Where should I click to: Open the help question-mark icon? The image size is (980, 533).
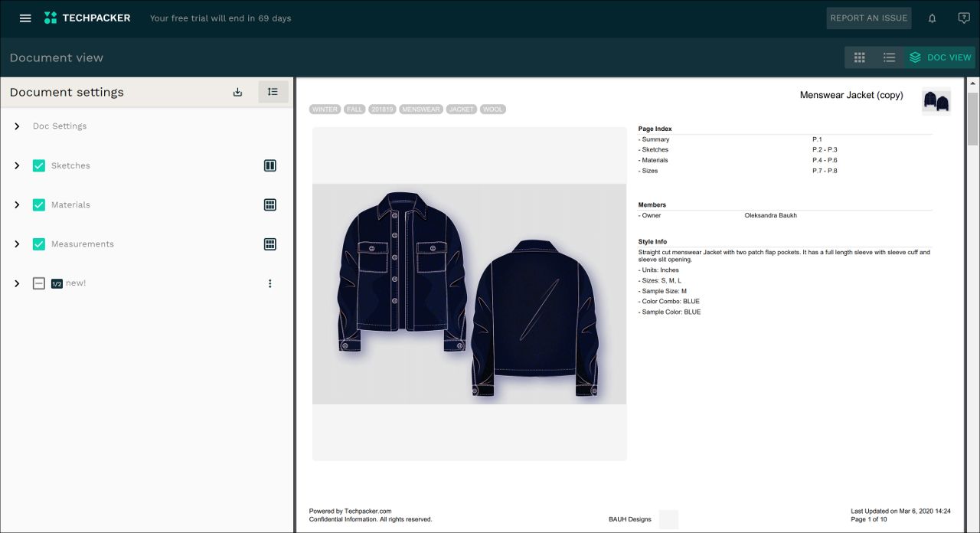[963, 18]
